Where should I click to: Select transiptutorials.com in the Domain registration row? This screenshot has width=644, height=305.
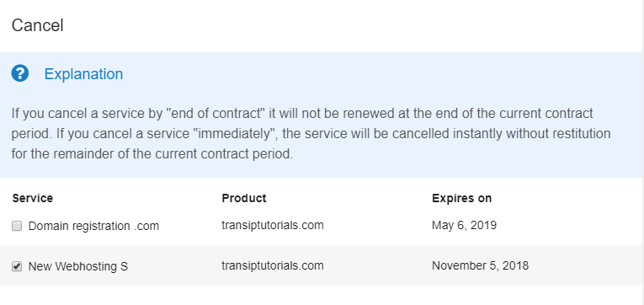[x=273, y=225]
